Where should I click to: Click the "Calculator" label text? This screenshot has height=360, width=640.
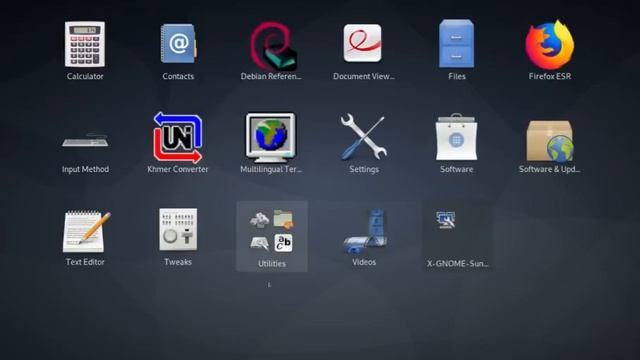click(85, 76)
